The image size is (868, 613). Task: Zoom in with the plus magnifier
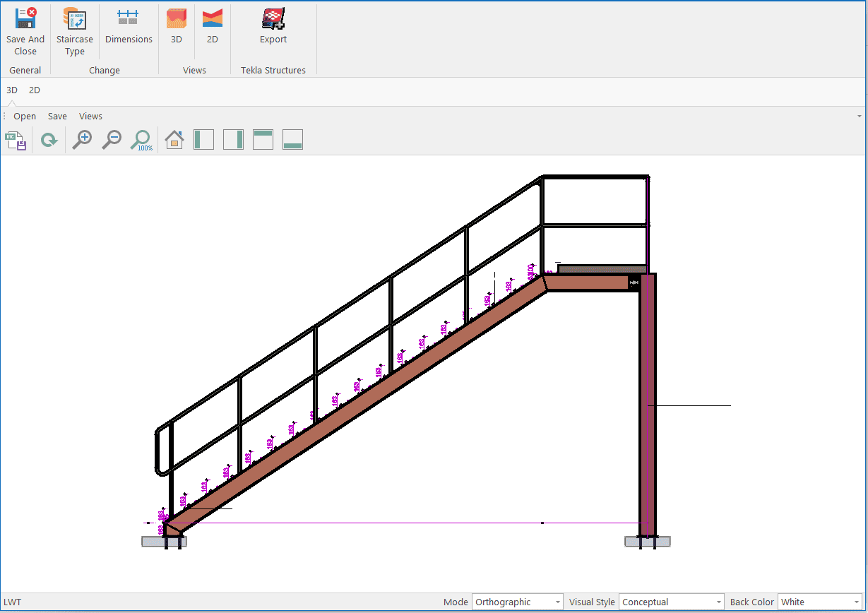click(x=83, y=140)
